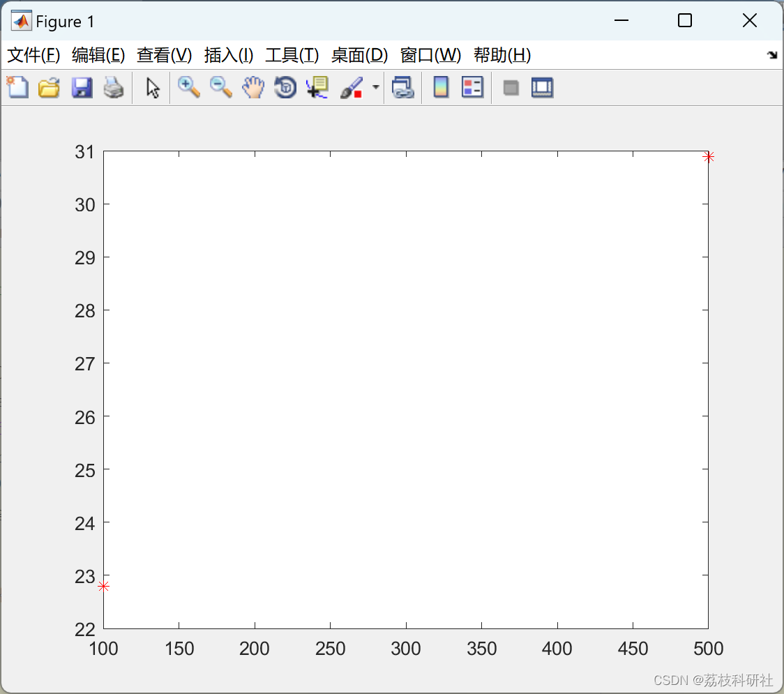
Task: Print the figure using printer icon
Action: [x=114, y=87]
